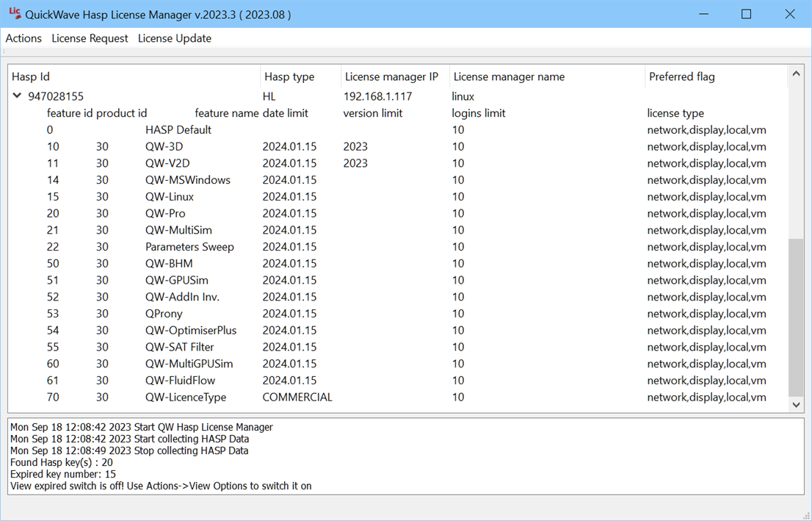Viewport: 812px width, 521px height.
Task: Select the Parameters Sweep feature row
Action: coord(398,247)
